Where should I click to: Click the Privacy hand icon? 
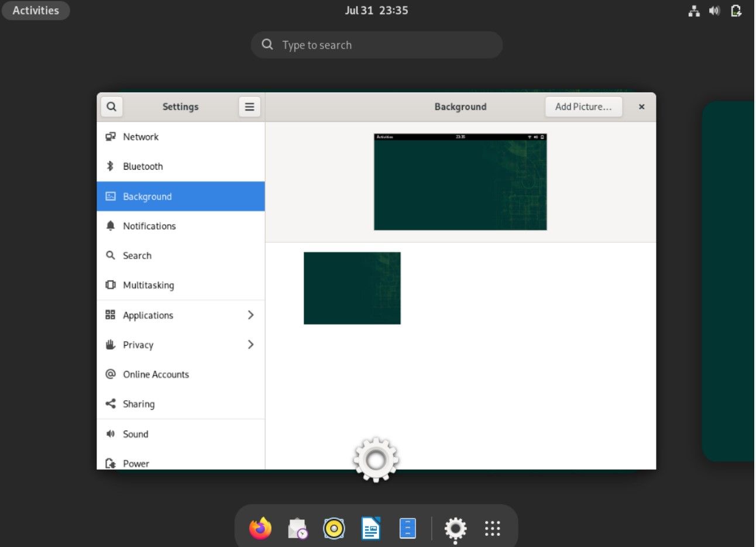(x=110, y=345)
